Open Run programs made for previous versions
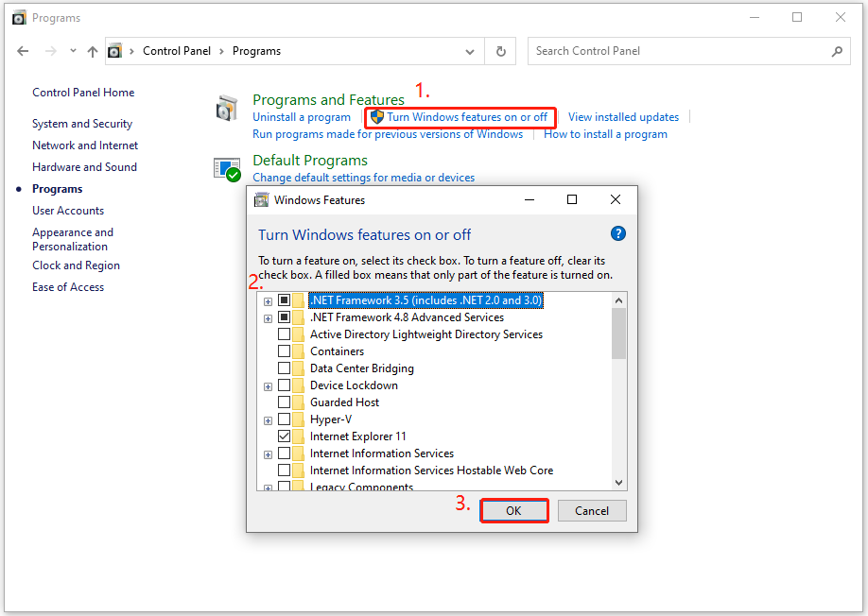 click(388, 134)
